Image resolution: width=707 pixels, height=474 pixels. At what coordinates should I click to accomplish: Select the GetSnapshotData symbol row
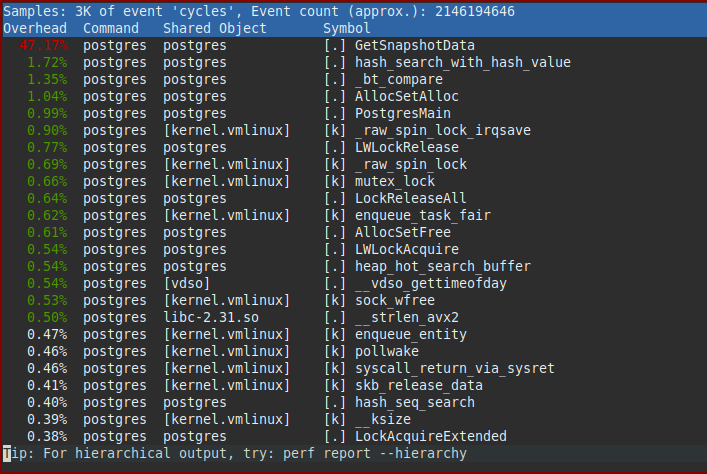pos(354,46)
